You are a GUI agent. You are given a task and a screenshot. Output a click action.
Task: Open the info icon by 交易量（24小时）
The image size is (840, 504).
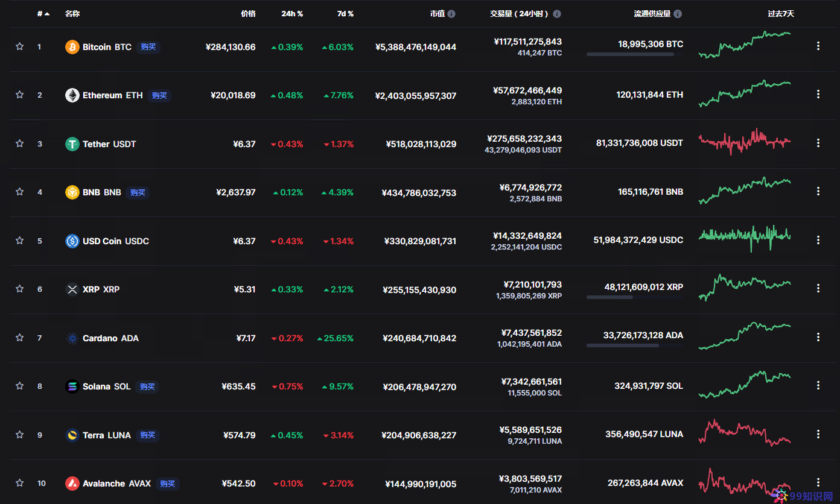pyautogui.click(x=557, y=14)
